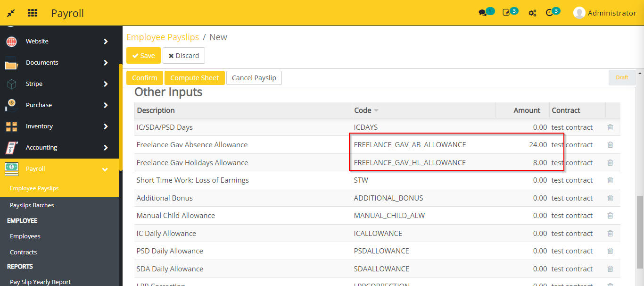Open the apps grid menu icon
Viewport: 644px width, 286px height.
pyautogui.click(x=33, y=13)
